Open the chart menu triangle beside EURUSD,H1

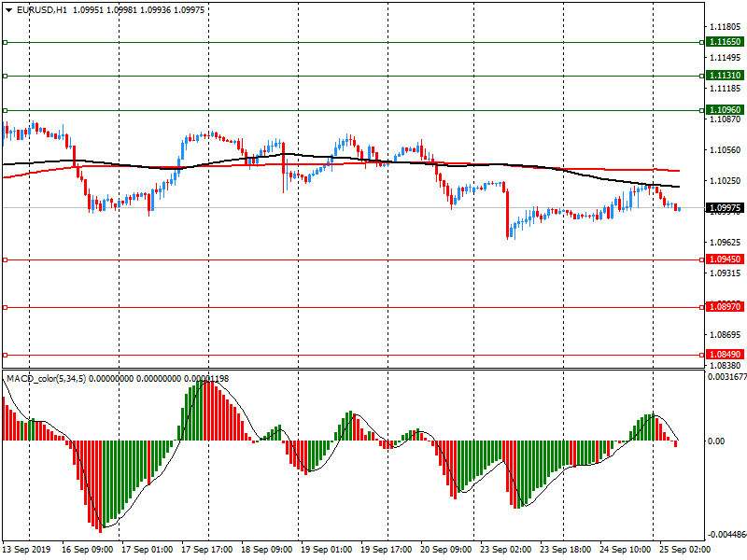point(9,10)
